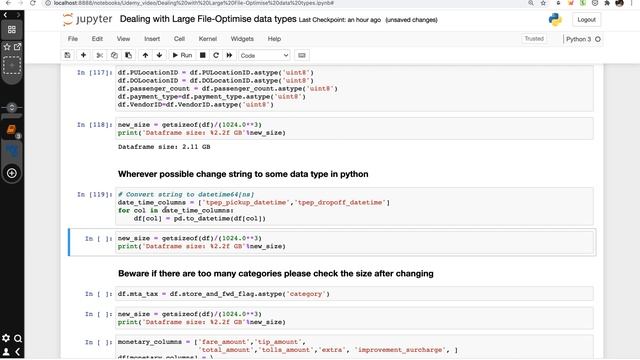Open the browser extensions puzzle icon
Image resolution: width=640 pixels, height=360 pixels.
(607, 3)
